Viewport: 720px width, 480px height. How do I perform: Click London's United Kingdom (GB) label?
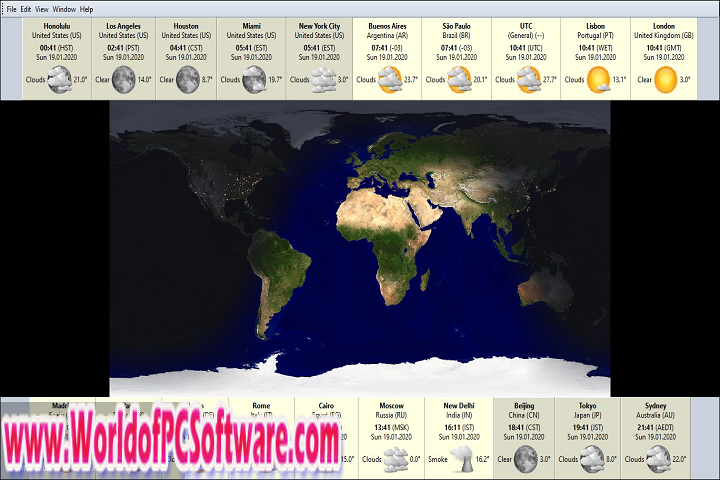click(664, 35)
